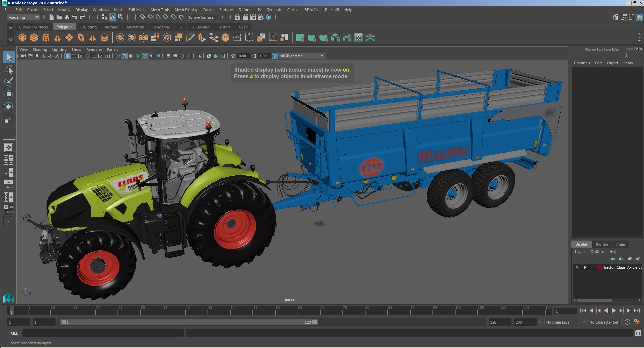This screenshot has width=644, height=348.
Task: Open the File menu
Action: 7,10
